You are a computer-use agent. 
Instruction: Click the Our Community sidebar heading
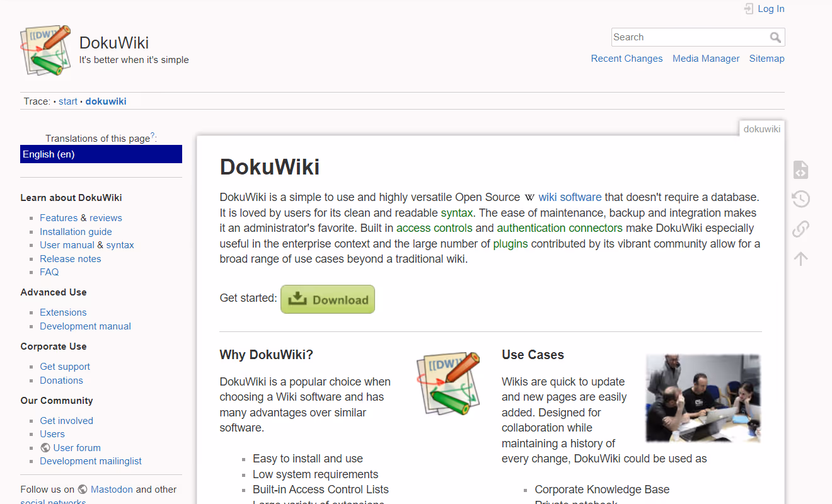click(x=57, y=401)
